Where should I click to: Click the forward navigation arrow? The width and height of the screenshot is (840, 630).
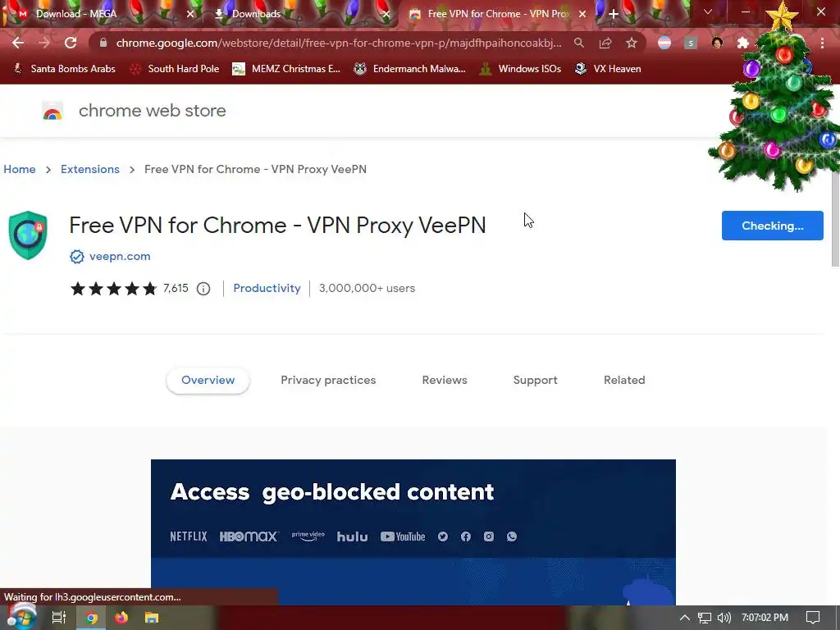[44, 43]
